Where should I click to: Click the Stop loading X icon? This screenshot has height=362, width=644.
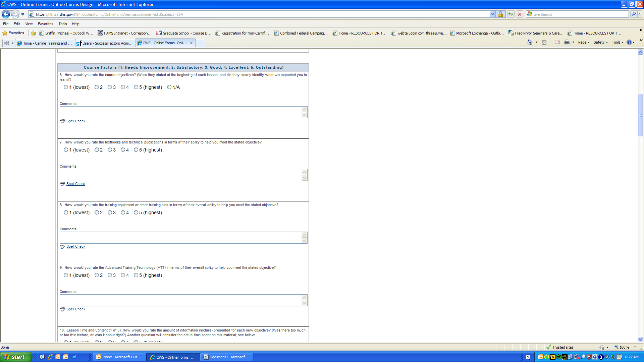[x=520, y=14]
